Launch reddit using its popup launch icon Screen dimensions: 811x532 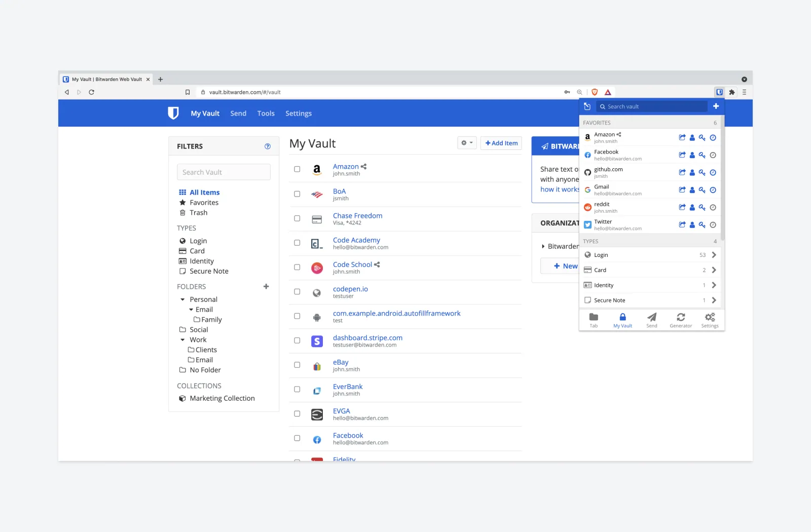(x=682, y=207)
